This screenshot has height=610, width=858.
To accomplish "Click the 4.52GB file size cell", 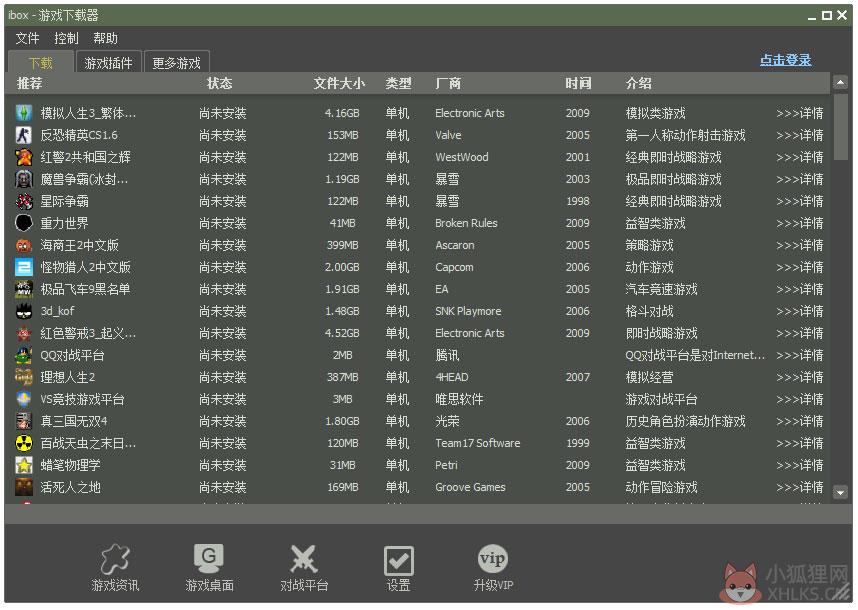I will point(342,333).
